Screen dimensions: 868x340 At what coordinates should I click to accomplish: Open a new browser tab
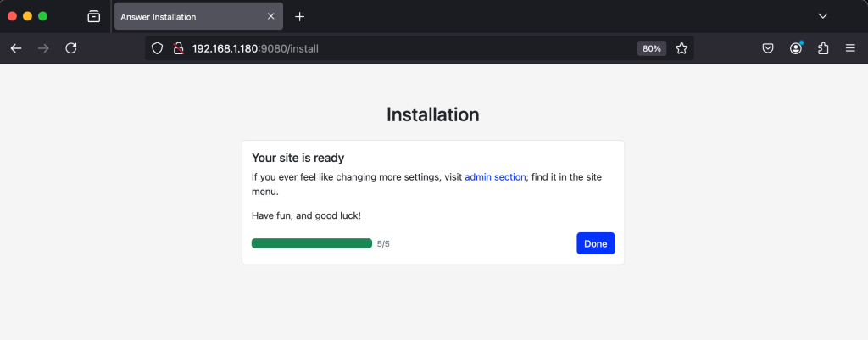click(x=299, y=16)
